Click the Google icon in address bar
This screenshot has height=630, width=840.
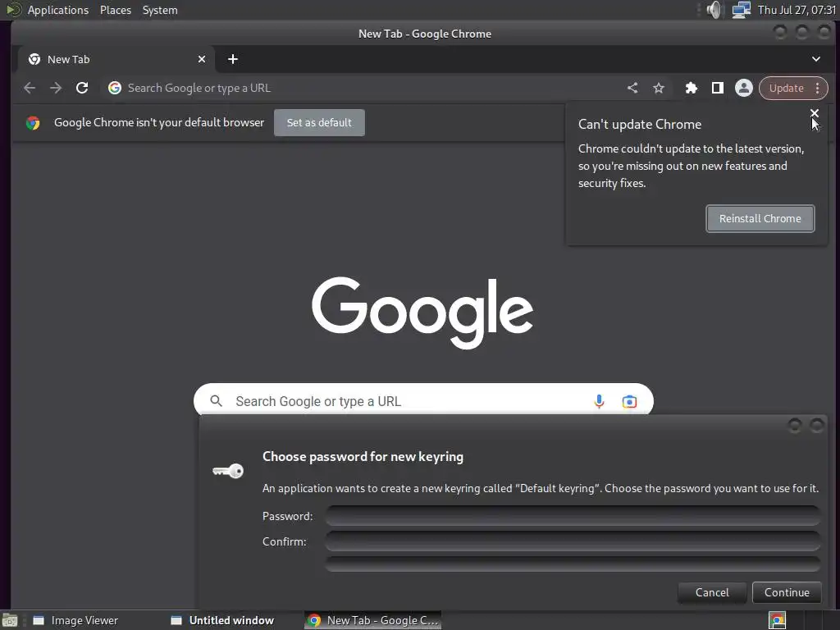[x=115, y=88]
